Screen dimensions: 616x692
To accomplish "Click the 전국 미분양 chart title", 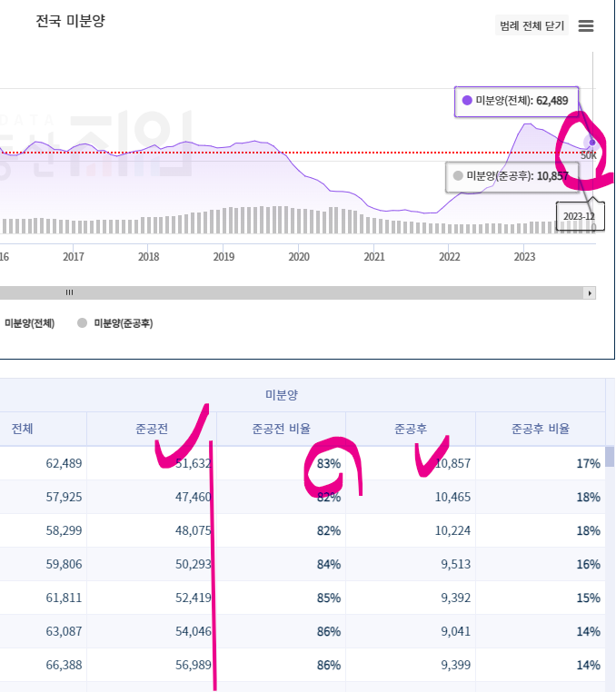I will (70, 21).
